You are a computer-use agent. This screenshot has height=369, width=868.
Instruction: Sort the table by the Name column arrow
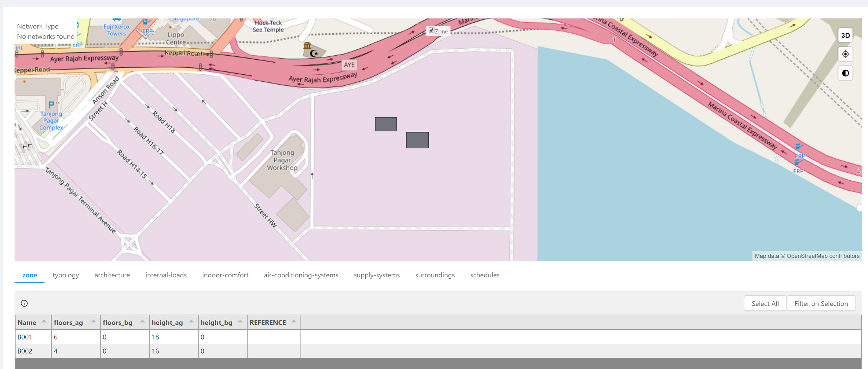click(44, 321)
